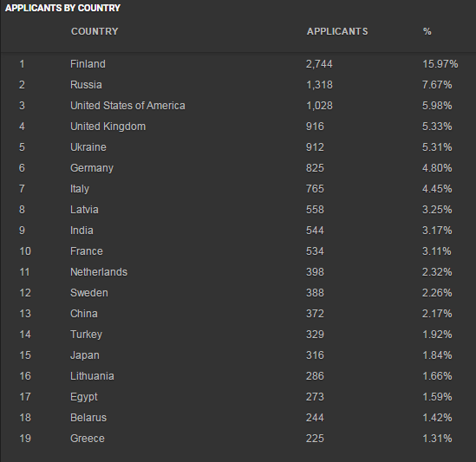This screenshot has width=476, height=462.
Task: Select Lithuania in the list
Action: click(92, 376)
